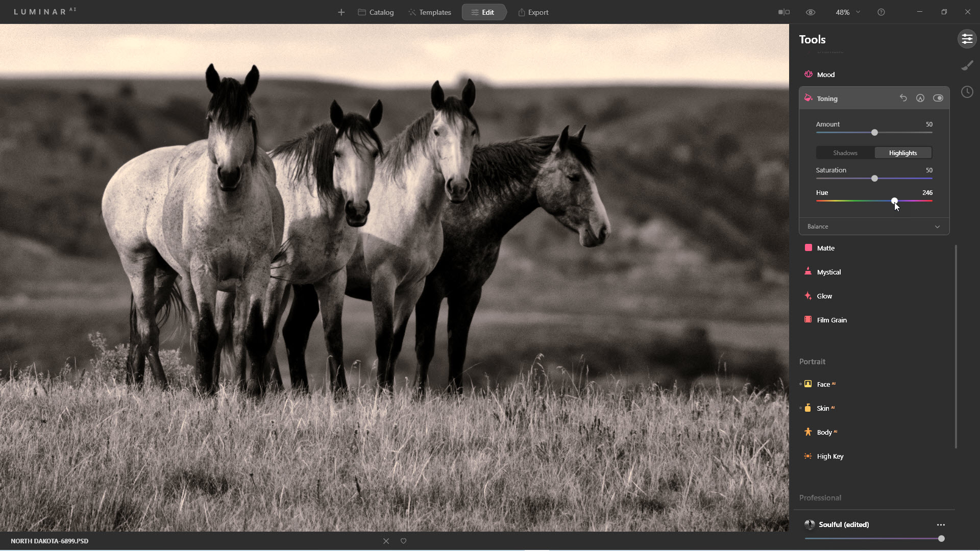Switch to the Shadows tab

click(845, 153)
